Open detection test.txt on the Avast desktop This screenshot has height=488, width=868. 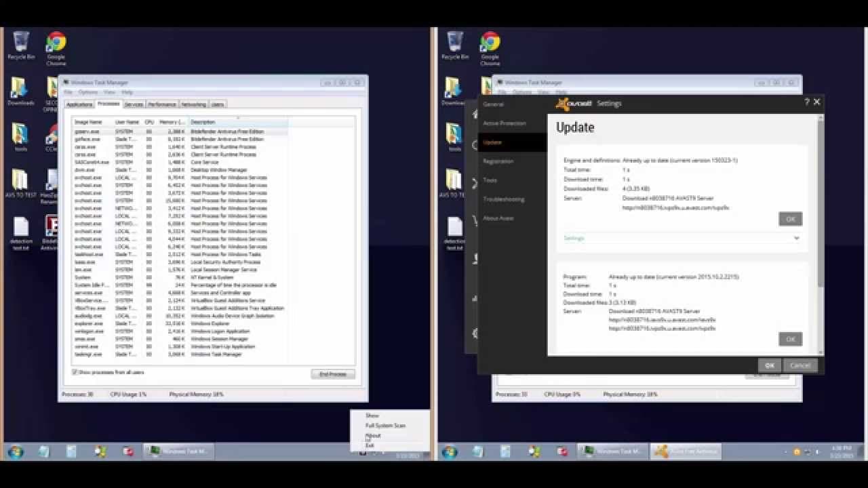(x=454, y=233)
